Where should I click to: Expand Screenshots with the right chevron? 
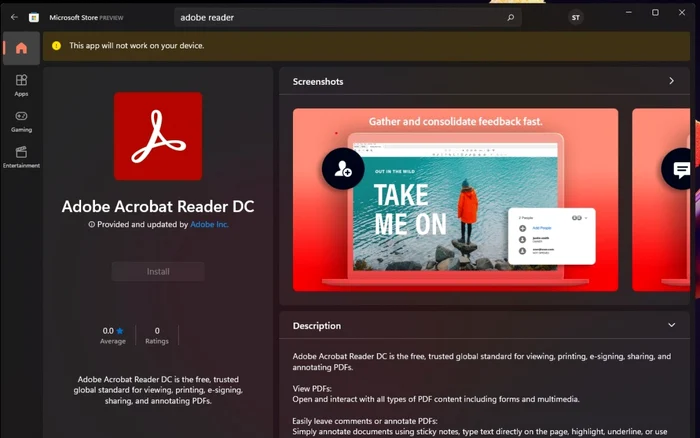click(671, 81)
